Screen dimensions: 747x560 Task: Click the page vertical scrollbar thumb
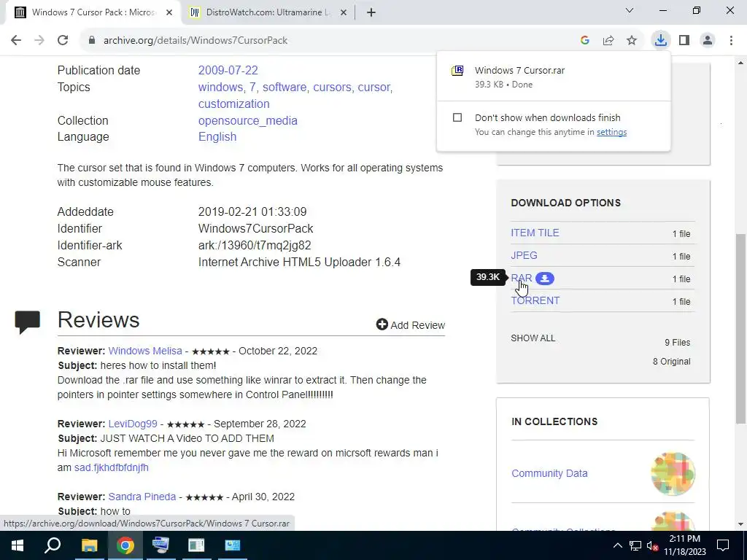741,329
